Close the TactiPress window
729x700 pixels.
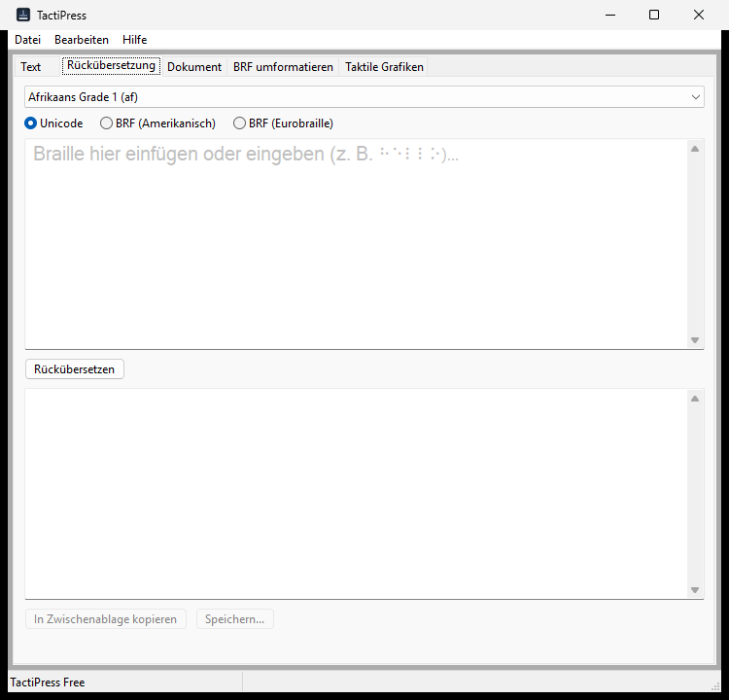pyautogui.click(x=698, y=15)
